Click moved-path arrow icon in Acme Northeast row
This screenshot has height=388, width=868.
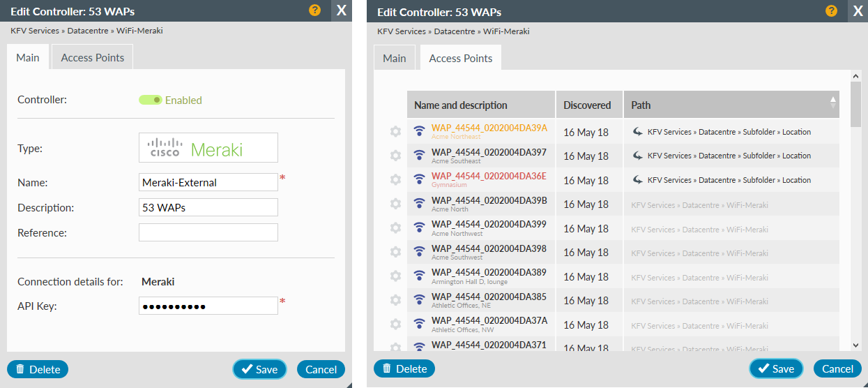click(637, 131)
